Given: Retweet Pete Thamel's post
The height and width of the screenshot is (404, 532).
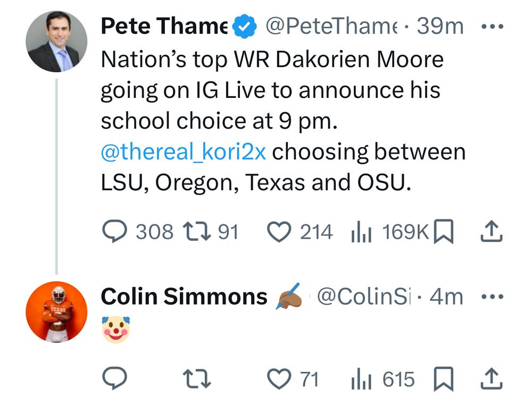Looking at the screenshot, I should [x=194, y=232].
